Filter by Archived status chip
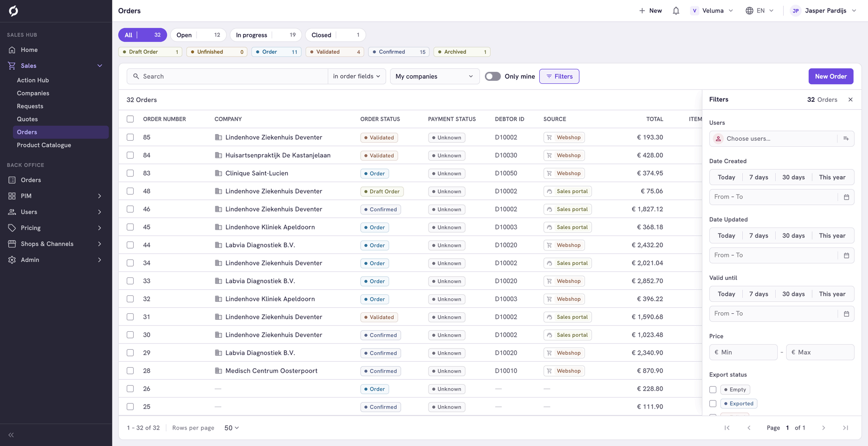Screen dimensions: 868x446 coord(462,52)
